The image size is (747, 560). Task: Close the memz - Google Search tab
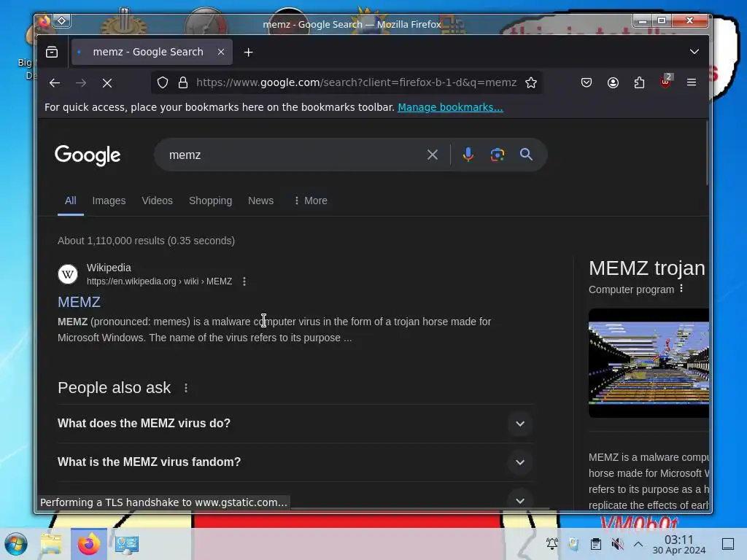point(221,52)
